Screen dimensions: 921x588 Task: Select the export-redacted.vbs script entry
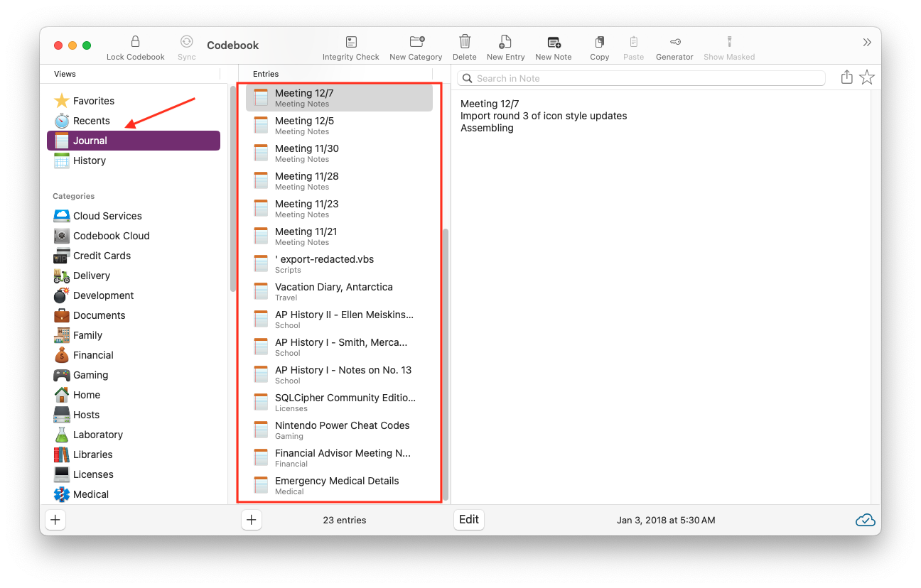(x=339, y=264)
